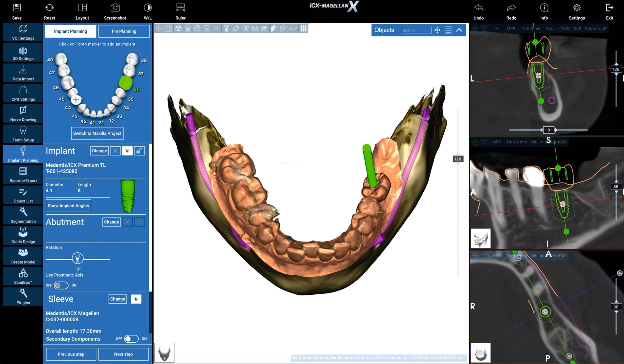Collapse the Objects panel with the chevron
The height and width of the screenshot is (364, 624).
[459, 30]
